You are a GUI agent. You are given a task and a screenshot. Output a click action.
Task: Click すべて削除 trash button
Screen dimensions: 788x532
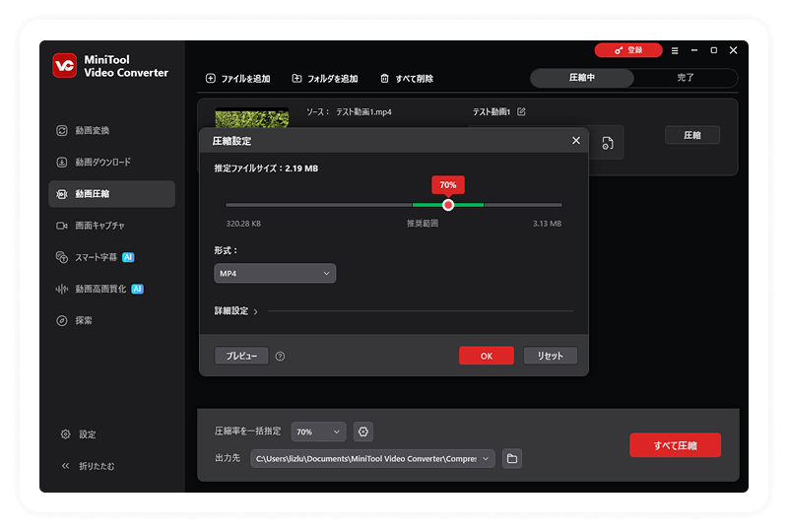(407, 79)
